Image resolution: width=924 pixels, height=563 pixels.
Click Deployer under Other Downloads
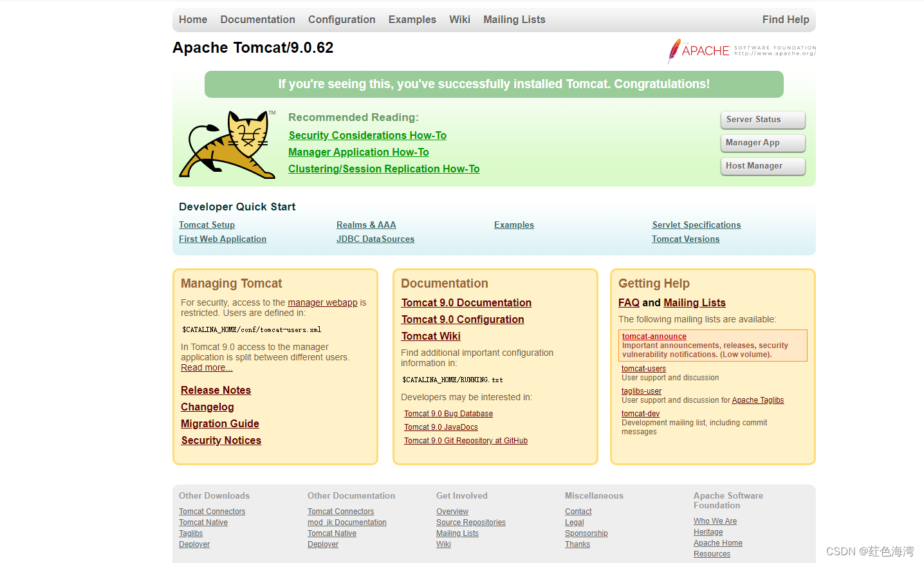tap(194, 544)
